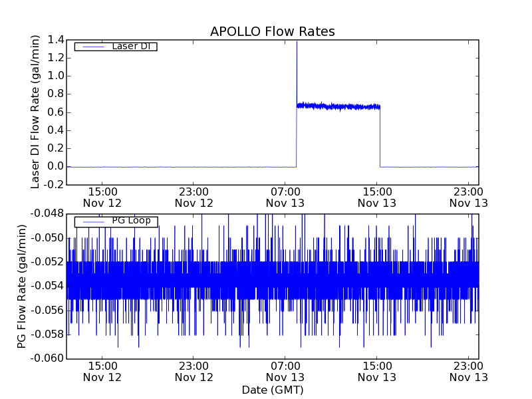Click the 1.4 tick label on upper y-axis
The height and width of the screenshot is (399, 532).
56,40
